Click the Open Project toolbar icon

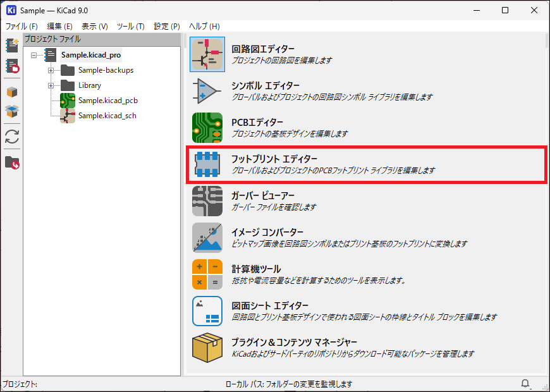11,66
